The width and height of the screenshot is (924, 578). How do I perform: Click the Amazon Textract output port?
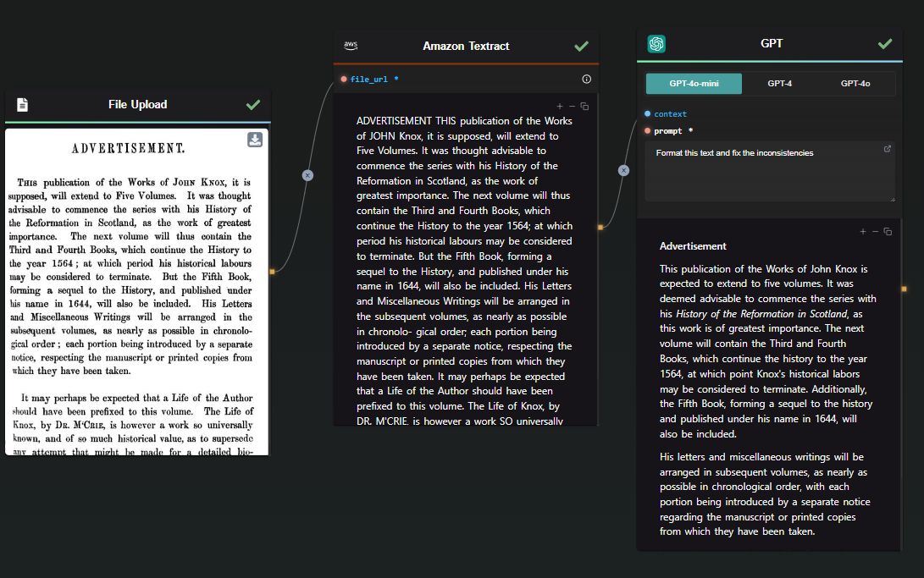(600, 227)
